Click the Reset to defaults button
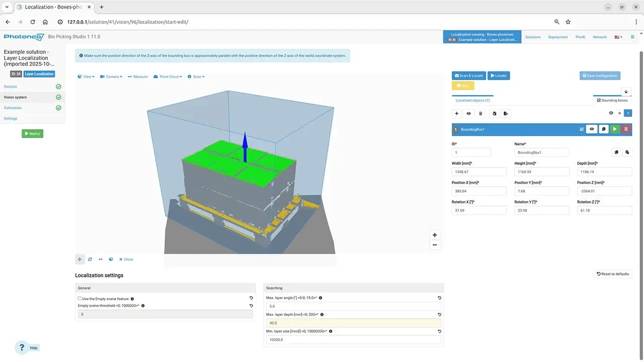The height and width of the screenshot is (362, 644). point(612,274)
